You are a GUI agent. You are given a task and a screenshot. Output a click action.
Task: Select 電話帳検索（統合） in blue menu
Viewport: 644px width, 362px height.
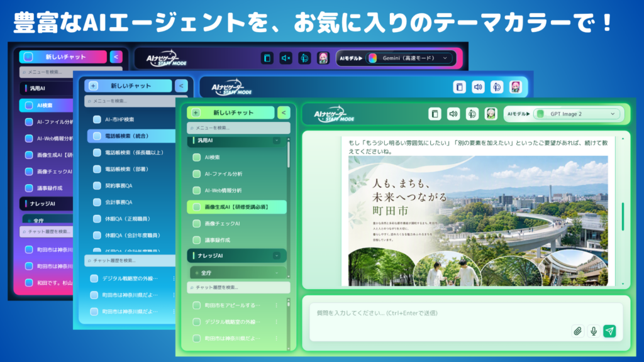point(131,136)
